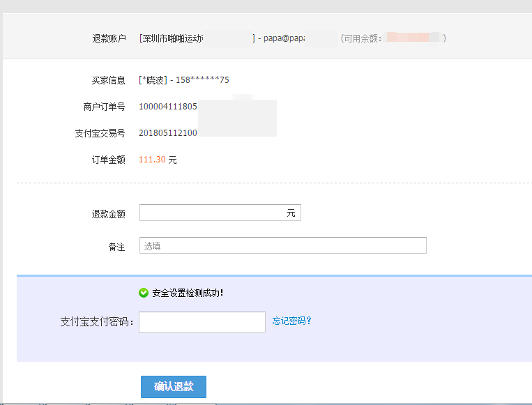This screenshot has width=532, height=405.
Task: Click the 安全设置检测成功! message
Action: pyautogui.click(x=188, y=293)
